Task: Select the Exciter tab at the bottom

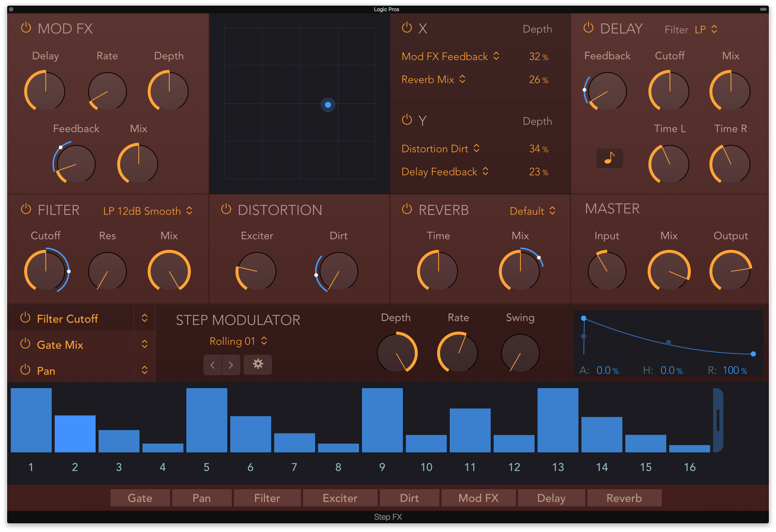Action: [340, 498]
